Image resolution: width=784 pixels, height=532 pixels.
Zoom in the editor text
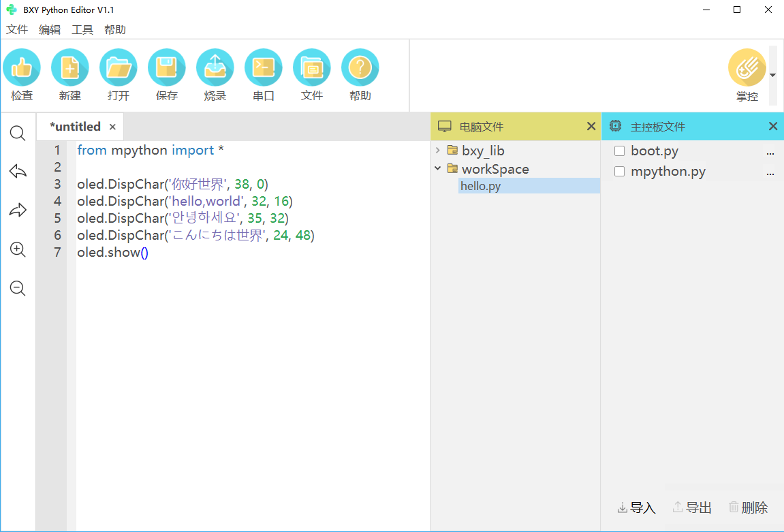coord(18,249)
